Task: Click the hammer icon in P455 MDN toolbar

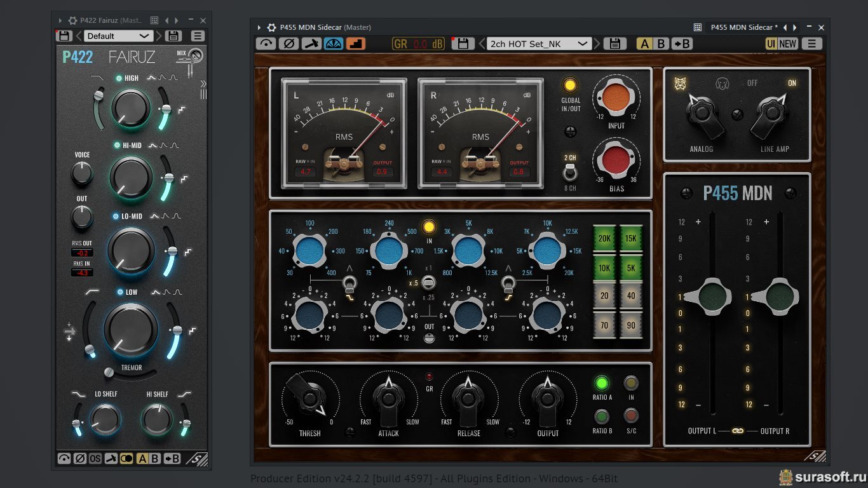Action: [311, 44]
